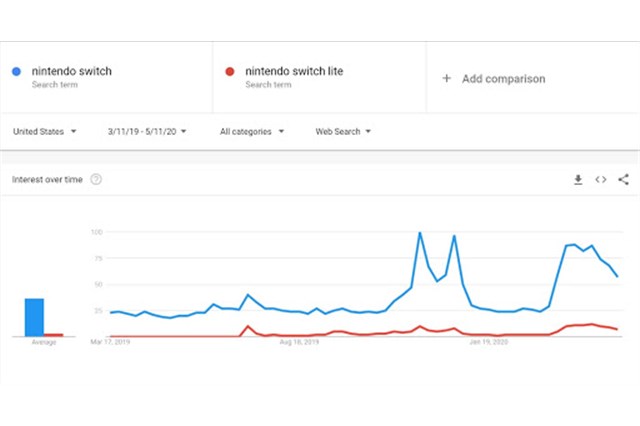Edit the "nintendo switch lite" search term
The height and width of the screenshot is (426, 640).
tap(288, 72)
